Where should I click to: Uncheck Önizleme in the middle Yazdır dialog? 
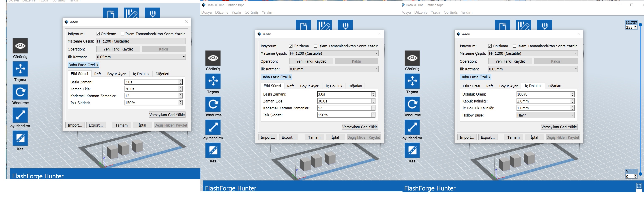click(x=291, y=46)
